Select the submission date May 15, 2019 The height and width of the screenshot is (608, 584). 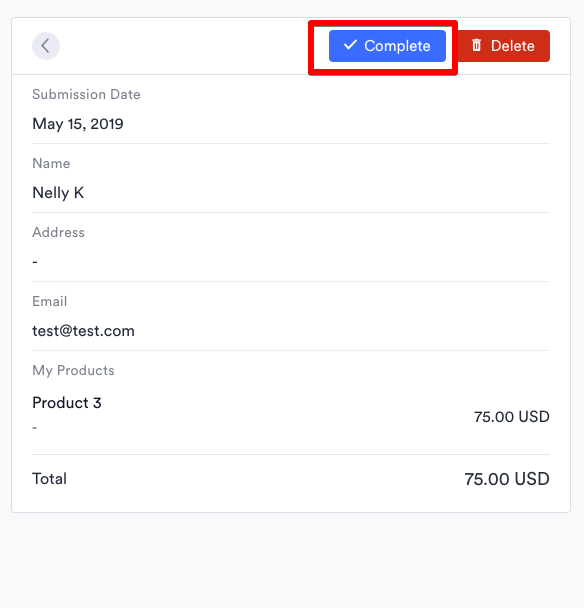78,124
